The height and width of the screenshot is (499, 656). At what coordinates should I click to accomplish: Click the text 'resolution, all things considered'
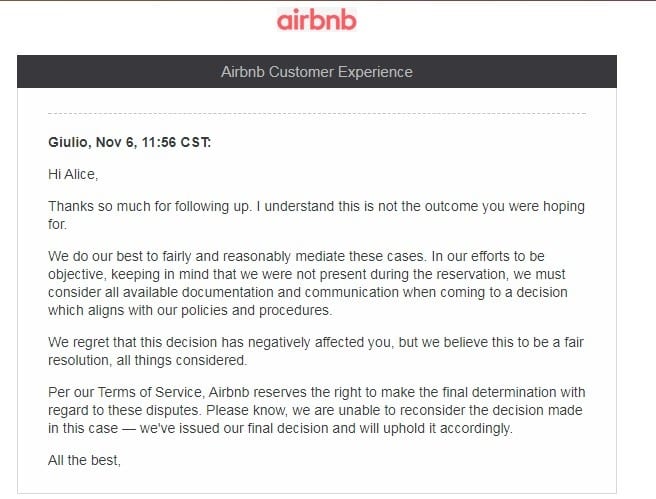coord(147,361)
